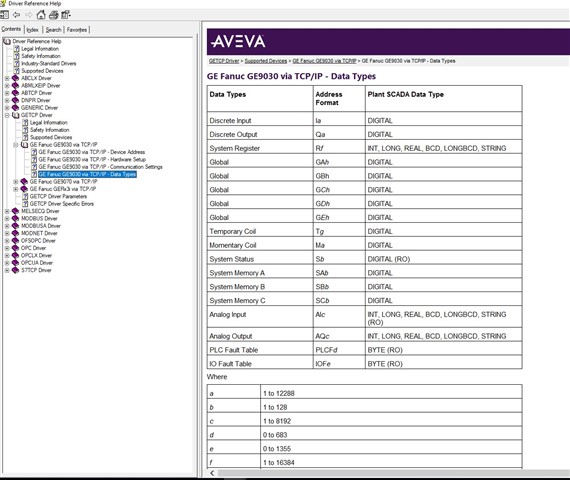This screenshot has width=570, height=480.
Task: Click the AVEVA logo in the banner
Action: pos(238,41)
